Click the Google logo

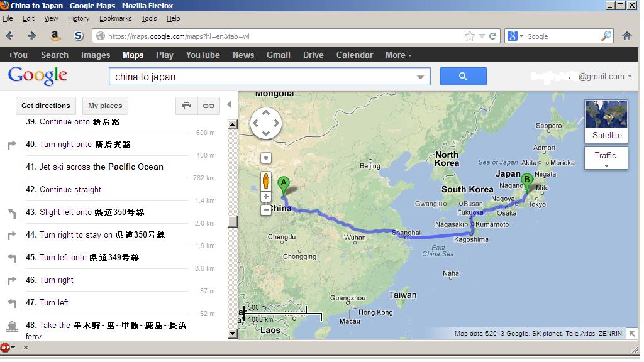[x=37, y=75]
